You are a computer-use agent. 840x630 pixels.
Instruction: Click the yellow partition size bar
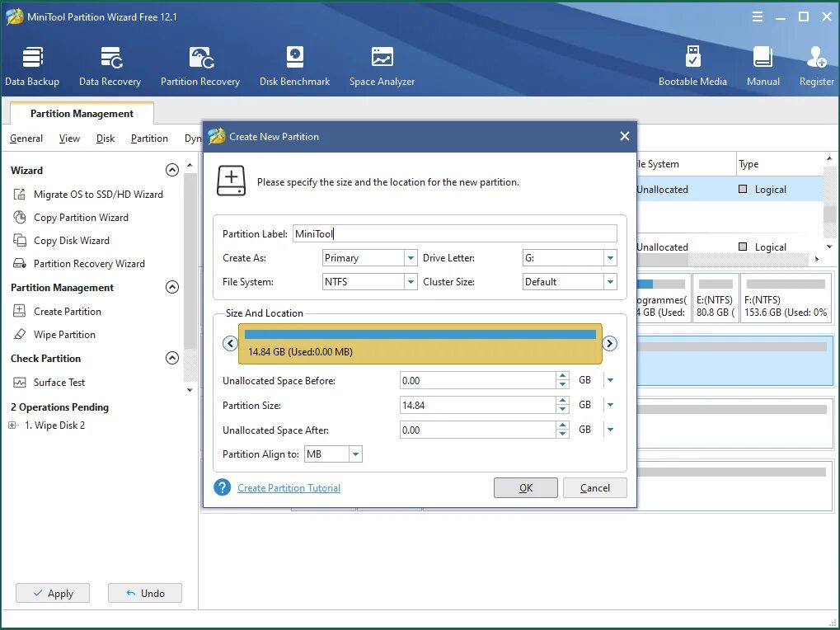pyautogui.click(x=420, y=343)
